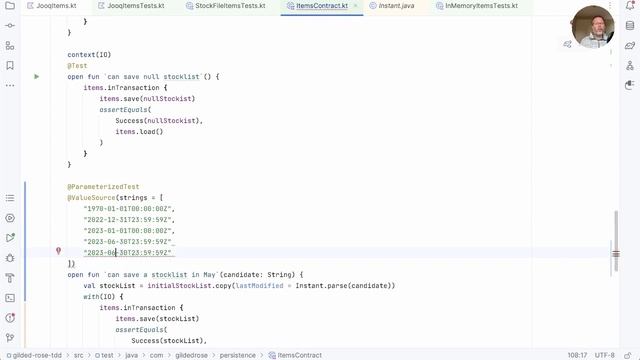640x360 pixels.
Task: Switch to the StockFileItemsTests.kt tab
Action: point(225,6)
